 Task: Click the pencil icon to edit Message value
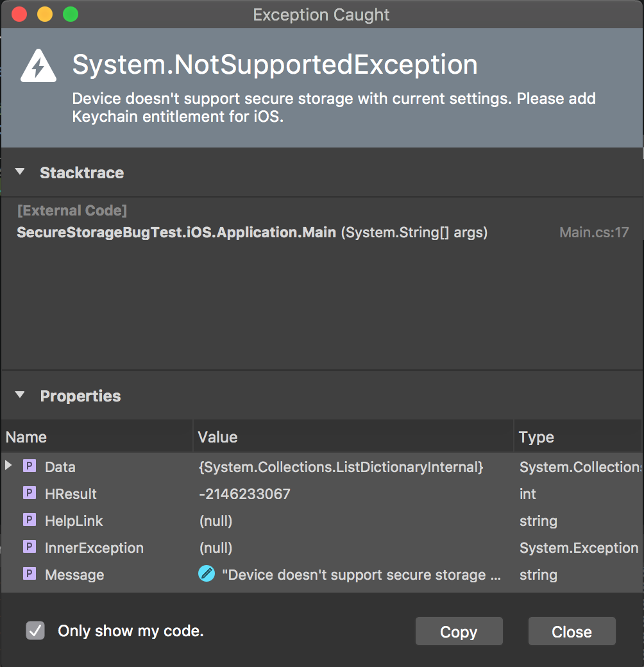point(207,575)
